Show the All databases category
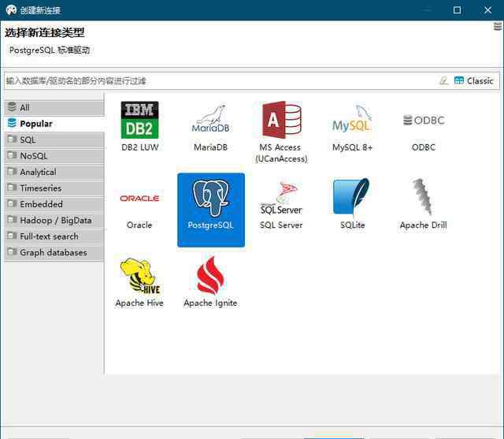Image resolution: width=504 pixels, height=439 pixels. [x=54, y=107]
